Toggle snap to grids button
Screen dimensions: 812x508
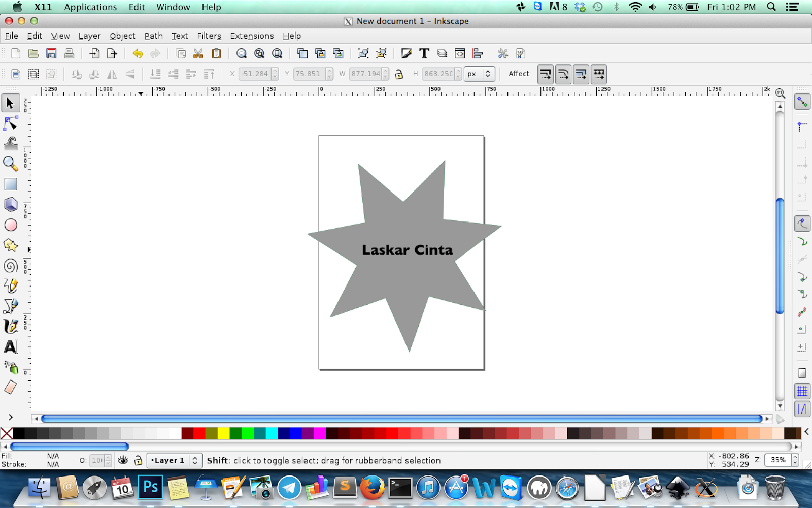tap(802, 391)
